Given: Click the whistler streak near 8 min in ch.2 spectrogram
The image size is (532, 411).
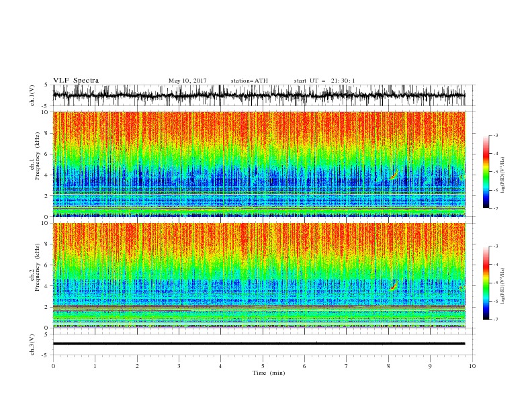Looking at the screenshot, I should coord(394,286).
